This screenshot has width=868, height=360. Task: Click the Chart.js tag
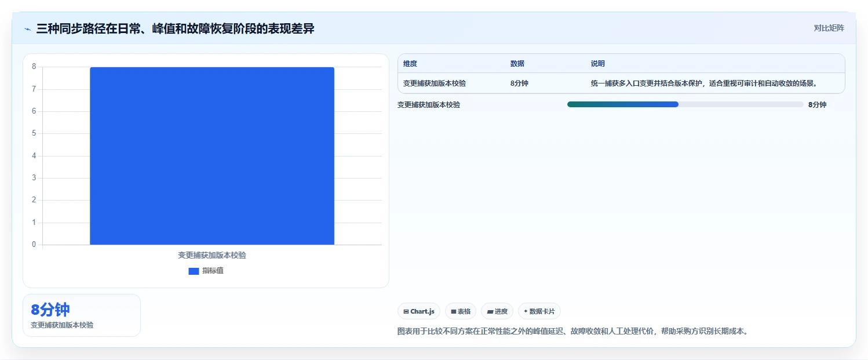click(x=419, y=311)
